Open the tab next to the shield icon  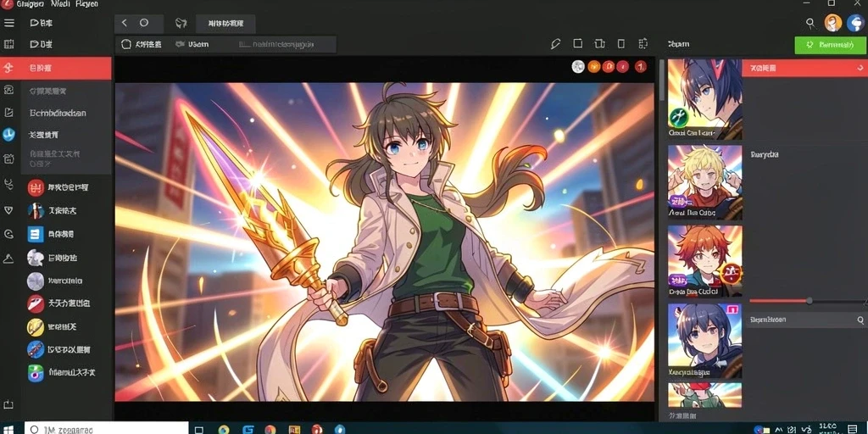(225, 23)
